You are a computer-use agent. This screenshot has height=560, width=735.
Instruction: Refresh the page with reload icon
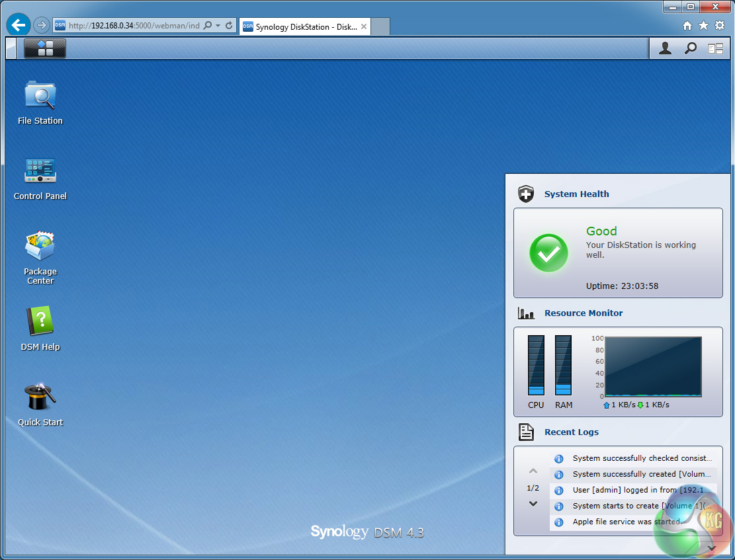click(x=229, y=25)
